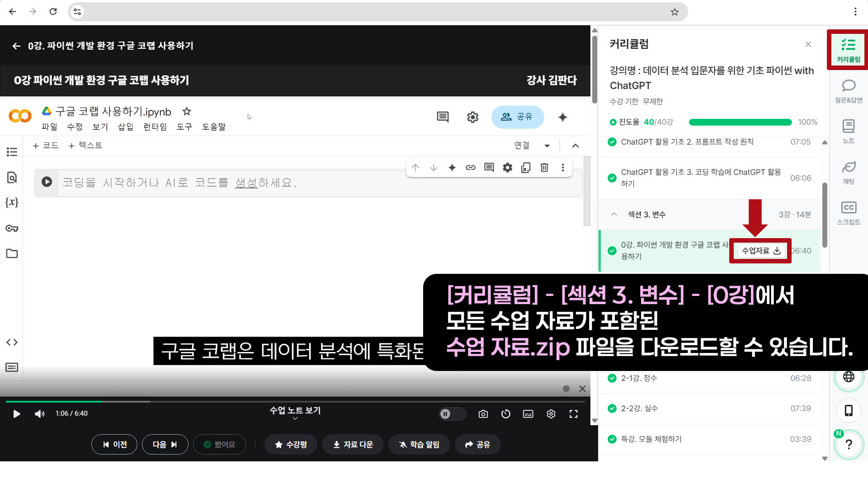This screenshot has height=488, width=868.
Task: Toggle the autoplay pause switch
Action: coord(452,414)
